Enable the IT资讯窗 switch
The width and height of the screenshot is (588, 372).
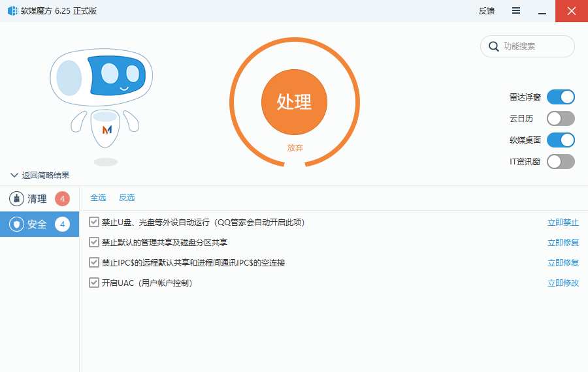pyautogui.click(x=561, y=162)
